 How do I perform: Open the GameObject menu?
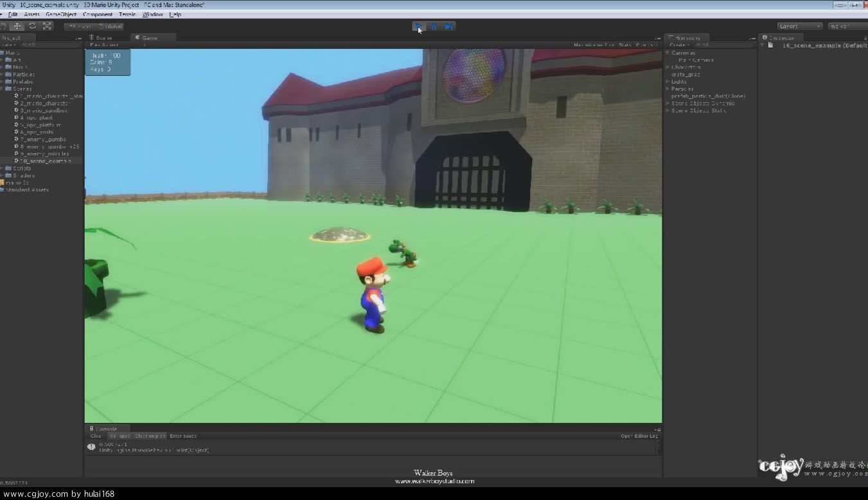click(x=61, y=14)
